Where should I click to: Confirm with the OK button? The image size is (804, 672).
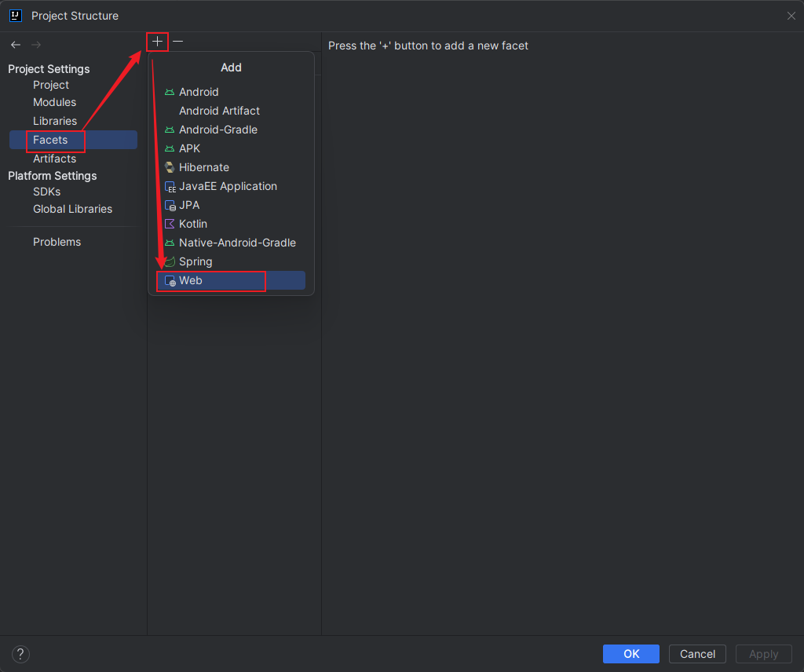[630, 654]
